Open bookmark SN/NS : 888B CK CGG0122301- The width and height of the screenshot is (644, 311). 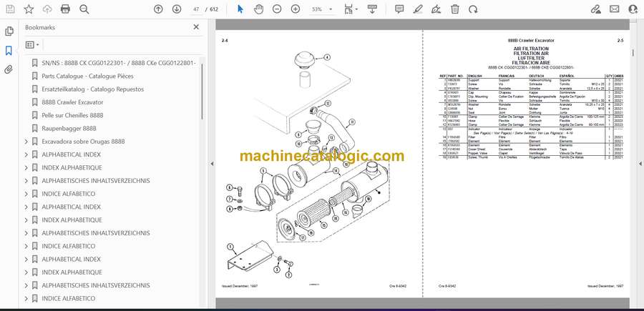[x=119, y=63]
